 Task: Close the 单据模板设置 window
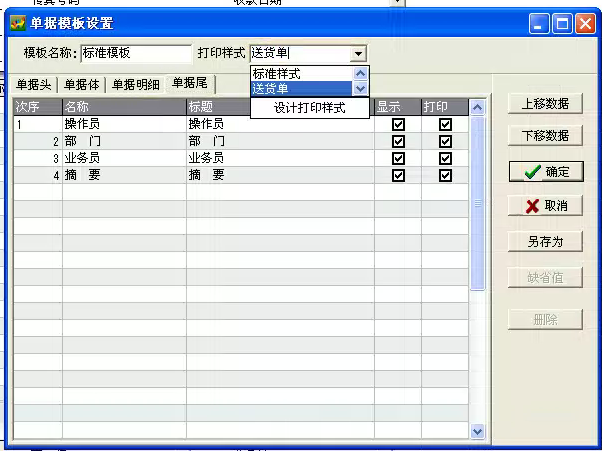click(x=585, y=24)
